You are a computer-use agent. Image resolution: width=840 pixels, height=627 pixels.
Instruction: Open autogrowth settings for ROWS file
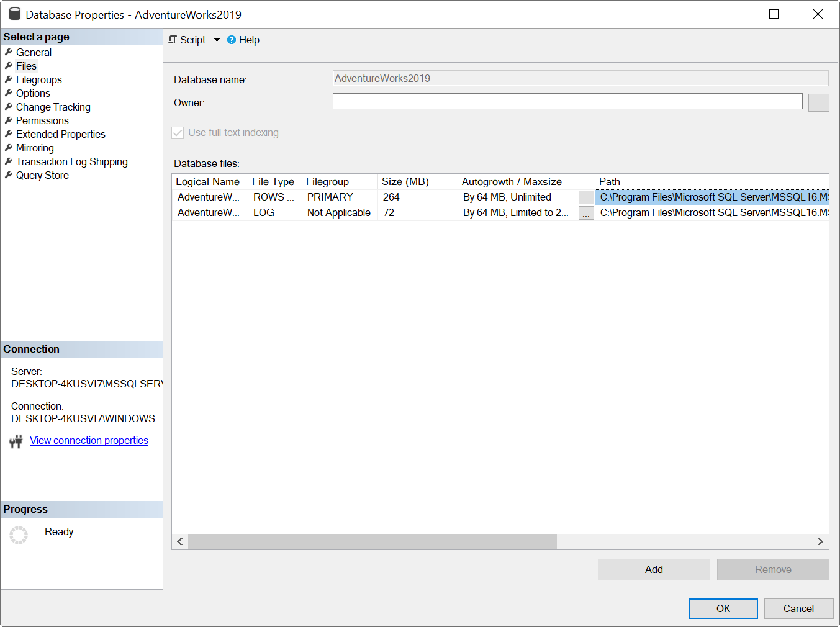(586, 197)
